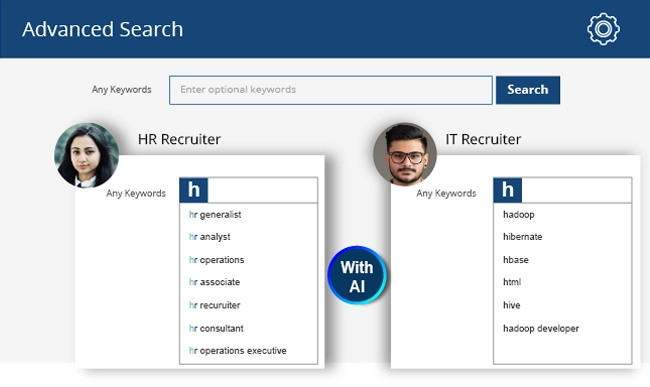Click the HR Recruiter keyword field with 'h'
This screenshot has height=387, width=650.
(x=248, y=190)
